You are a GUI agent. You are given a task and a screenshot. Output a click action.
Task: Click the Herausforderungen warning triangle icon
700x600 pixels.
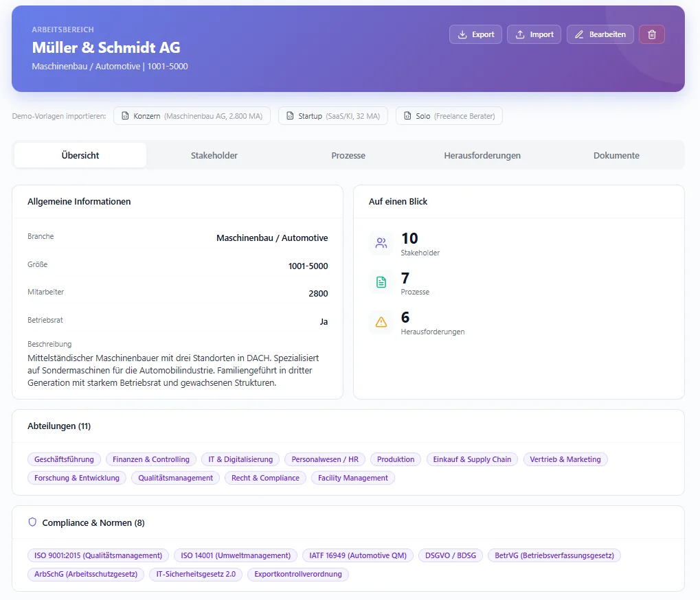pos(381,322)
